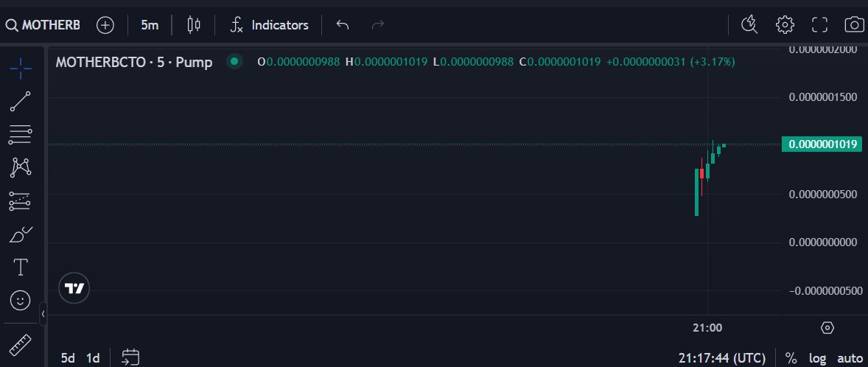Open the 5m interval selector
The width and height of the screenshot is (868, 367).
tap(150, 25)
